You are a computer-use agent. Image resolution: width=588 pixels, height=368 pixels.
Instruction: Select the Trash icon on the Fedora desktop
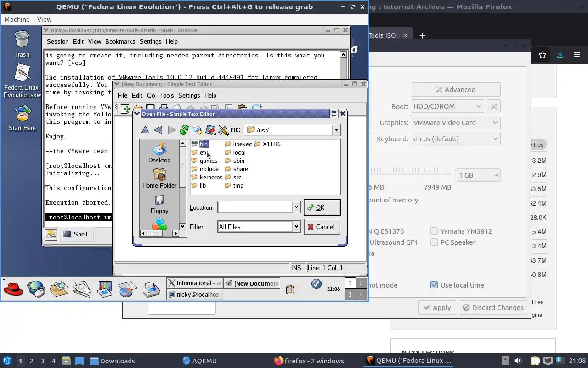[x=22, y=45]
